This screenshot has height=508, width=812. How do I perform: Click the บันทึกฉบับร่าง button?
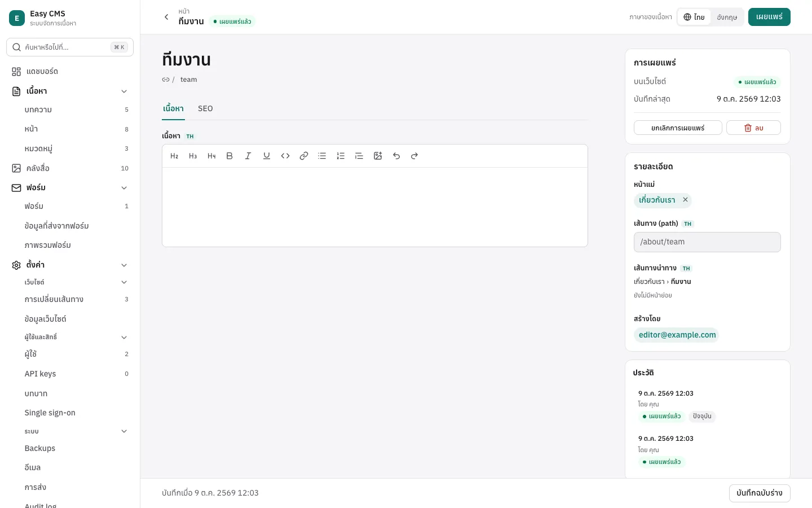point(760,493)
